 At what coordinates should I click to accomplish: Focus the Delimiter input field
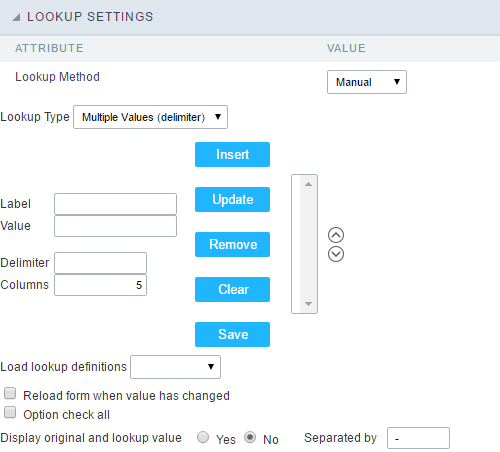click(x=100, y=263)
